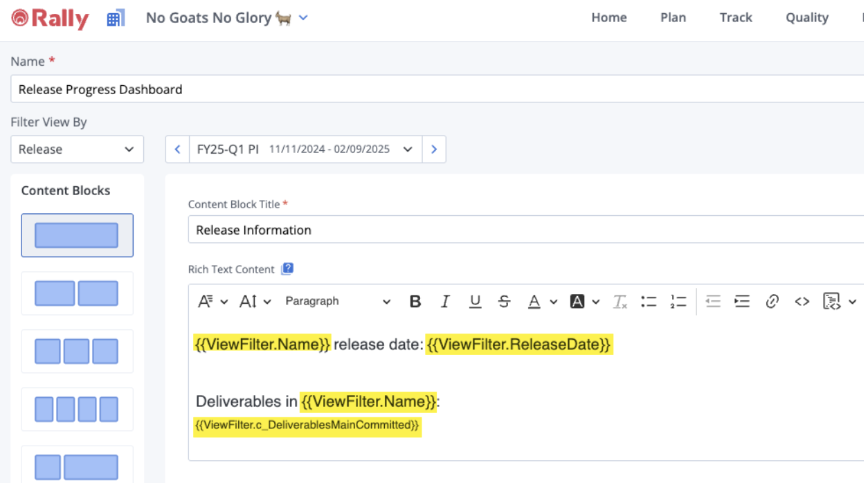Screen dimensions: 868x483
Task: Click the Bold formatting icon
Action: click(415, 302)
